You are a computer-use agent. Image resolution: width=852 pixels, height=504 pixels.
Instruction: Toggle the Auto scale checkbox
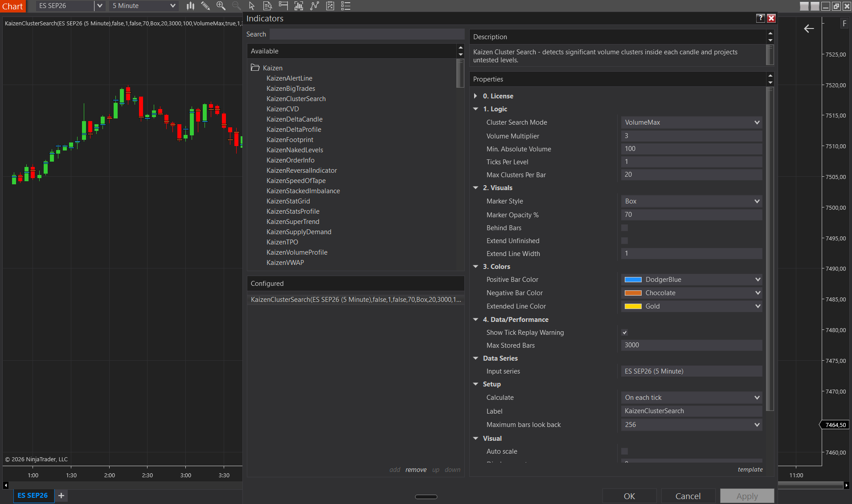coord(625,451)
